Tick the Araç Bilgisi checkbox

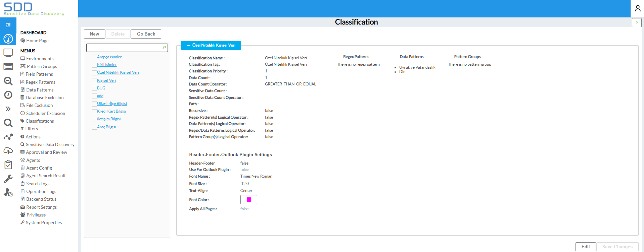94,127
